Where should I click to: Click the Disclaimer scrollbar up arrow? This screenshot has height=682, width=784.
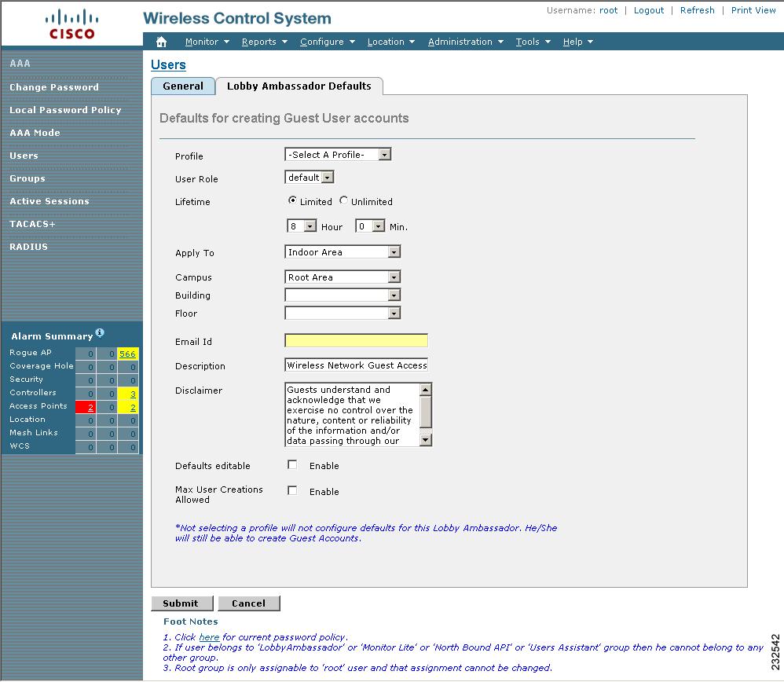(x=426, y=389)
